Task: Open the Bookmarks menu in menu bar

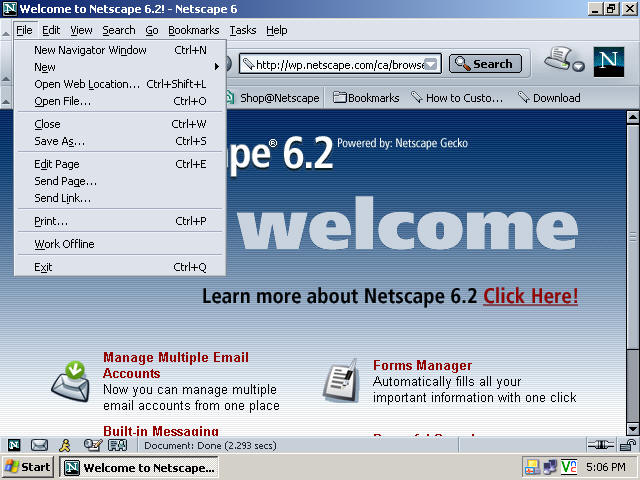Action: pos(193,31)
